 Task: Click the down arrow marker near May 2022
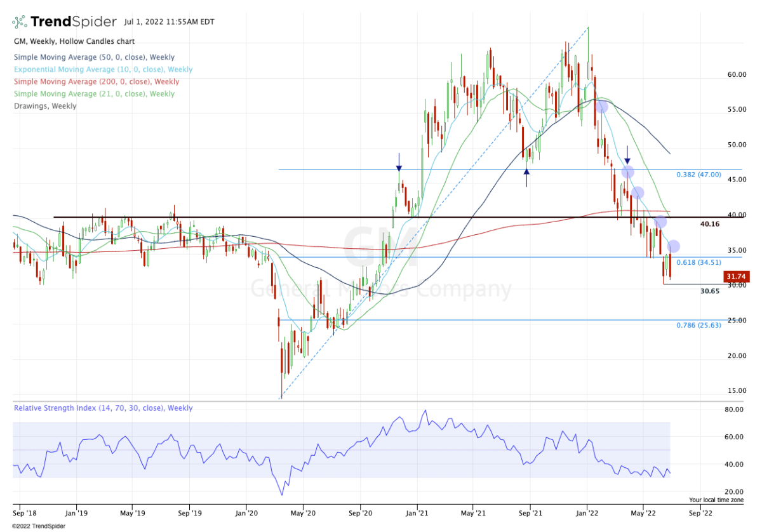pyautogui.click(x=627, y=156)
